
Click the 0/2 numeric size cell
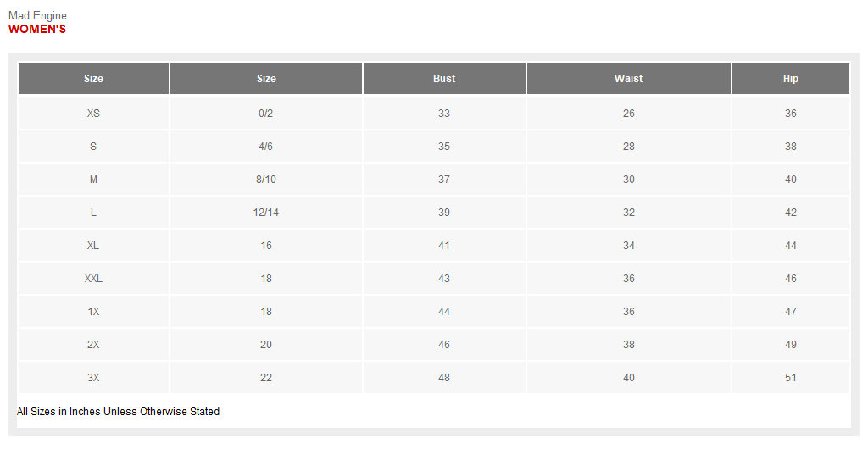(266, 114)
